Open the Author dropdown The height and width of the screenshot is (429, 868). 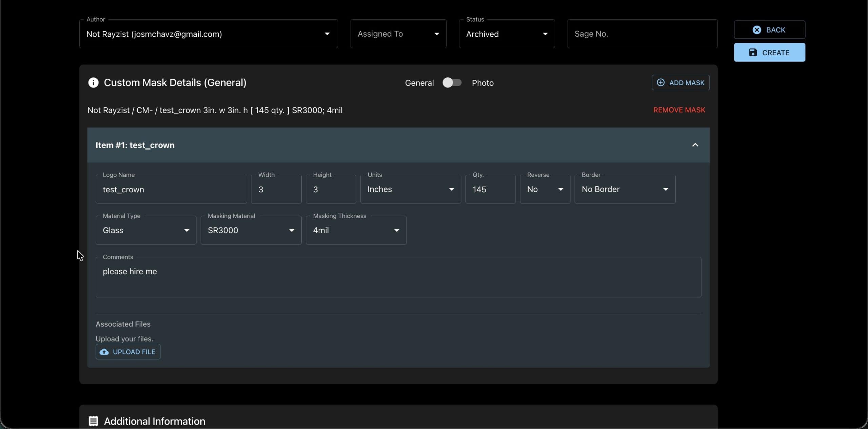208,34
